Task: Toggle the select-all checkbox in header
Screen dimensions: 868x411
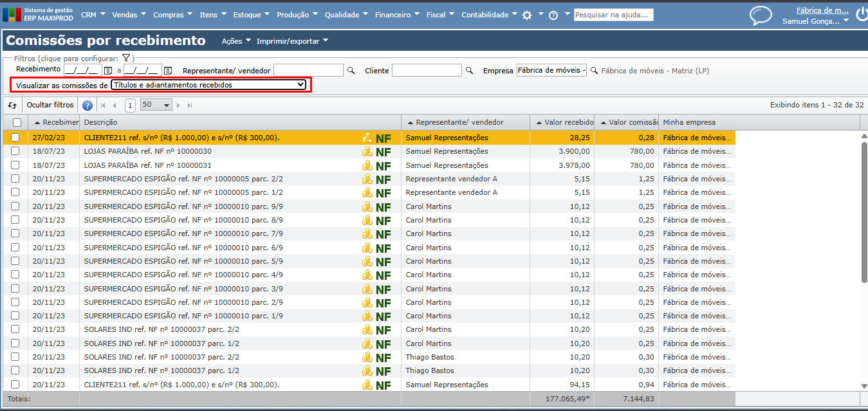Action: click(x=17, y=122)
